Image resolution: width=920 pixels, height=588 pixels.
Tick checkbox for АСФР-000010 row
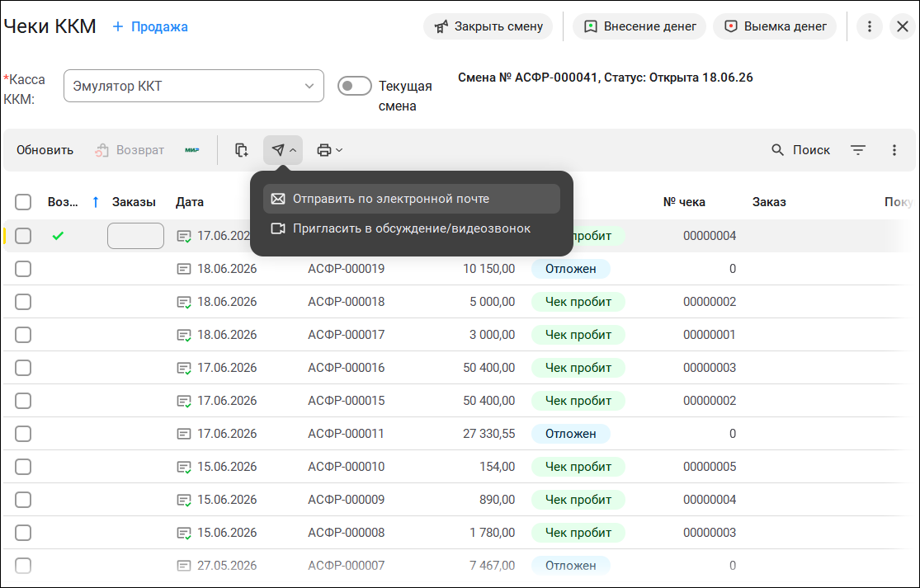coord(23,467)
